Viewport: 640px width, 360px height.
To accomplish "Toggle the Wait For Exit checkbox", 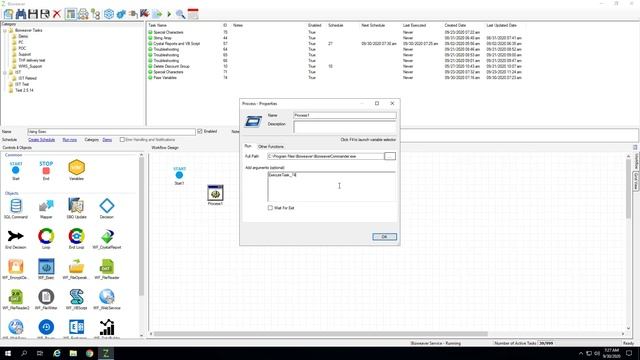I will click(x=270, y=208).
